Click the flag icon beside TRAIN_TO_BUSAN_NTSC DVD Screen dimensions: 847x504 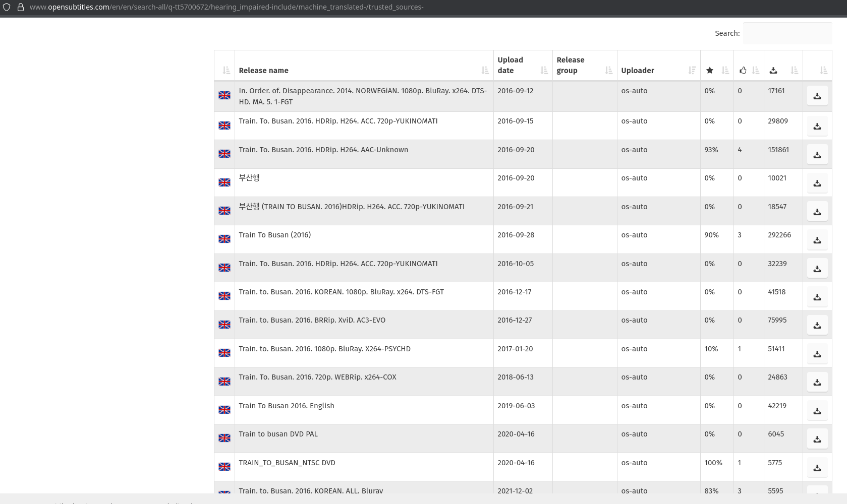point(224,467)
